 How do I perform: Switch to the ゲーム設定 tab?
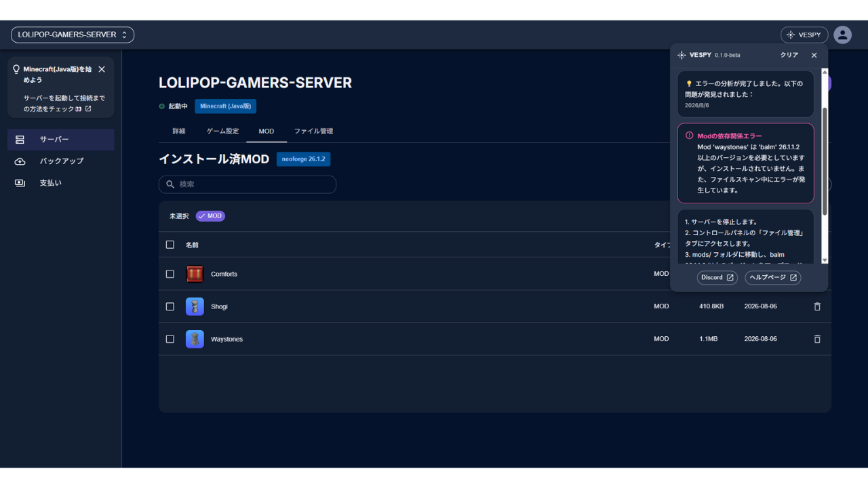(223, 131)
